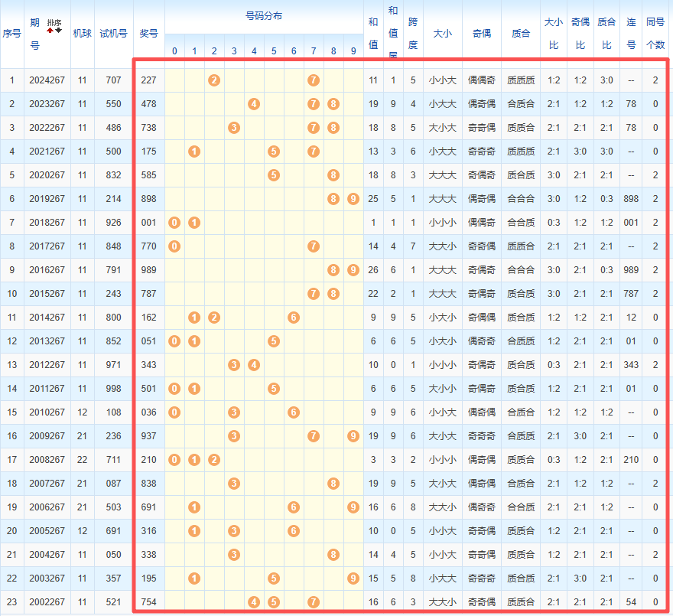Click orange ball 2 in row 2008267
673x616 pixels.
[214, 460]
